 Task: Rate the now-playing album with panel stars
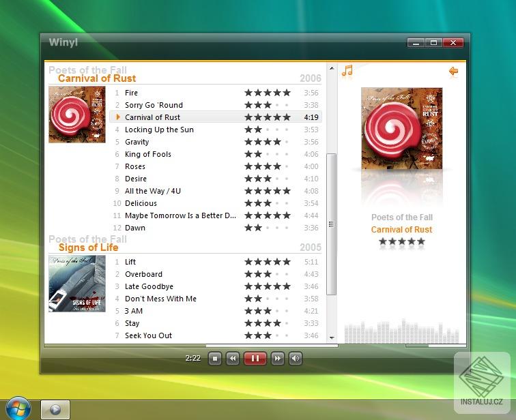[402, 242]
